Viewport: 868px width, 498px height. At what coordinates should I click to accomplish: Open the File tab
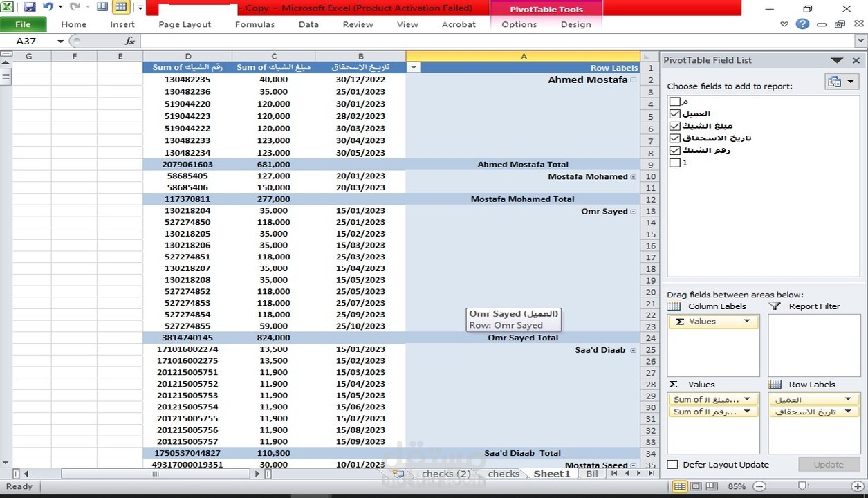[24, 24]
